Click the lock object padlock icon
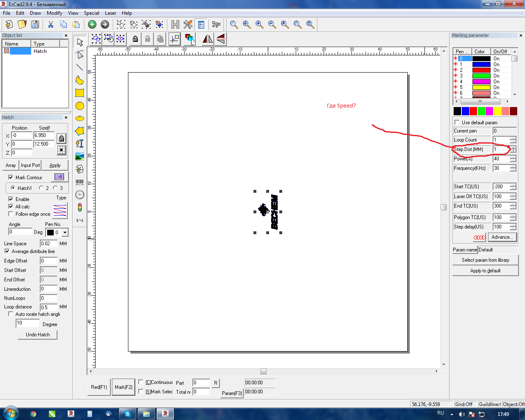 pos(135,39)
